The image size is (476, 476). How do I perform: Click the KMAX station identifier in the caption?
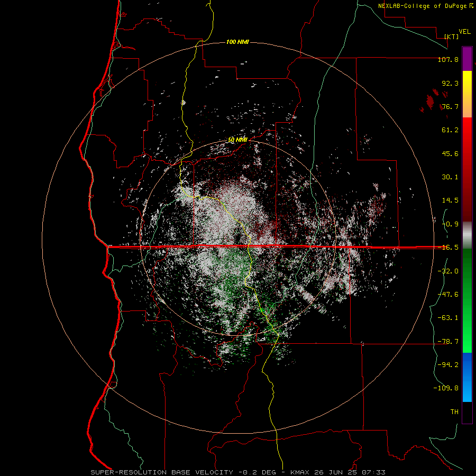[x=299, y=472]
